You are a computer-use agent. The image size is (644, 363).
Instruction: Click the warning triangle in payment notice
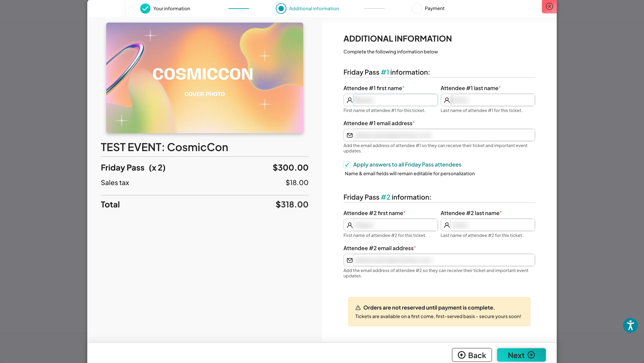coord(358,308)
